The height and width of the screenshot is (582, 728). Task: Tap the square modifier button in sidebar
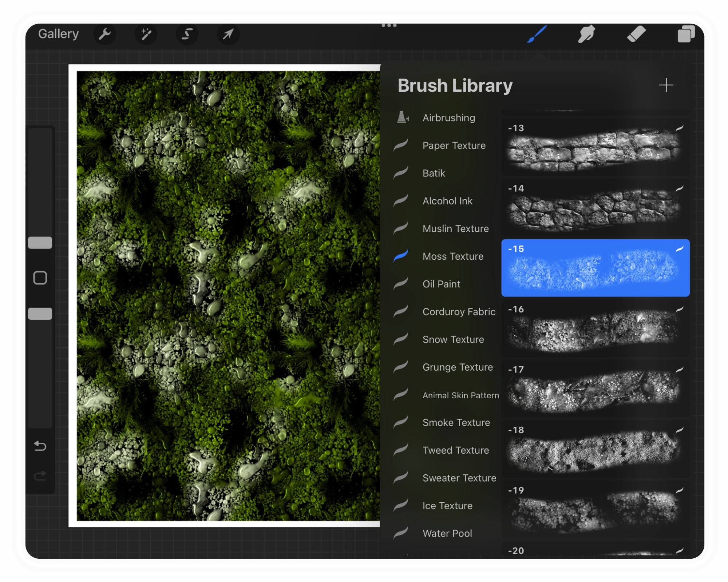(x=40, y=278)
